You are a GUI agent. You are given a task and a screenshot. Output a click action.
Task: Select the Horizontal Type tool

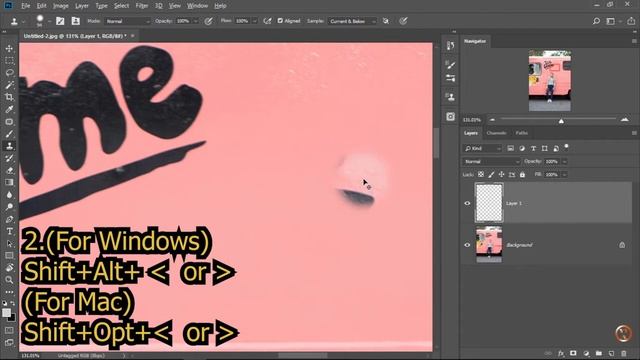click(9, 231)
